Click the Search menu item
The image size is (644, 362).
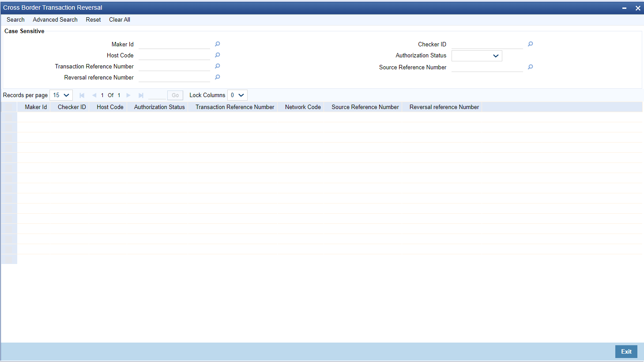click(x=15, y=20)
